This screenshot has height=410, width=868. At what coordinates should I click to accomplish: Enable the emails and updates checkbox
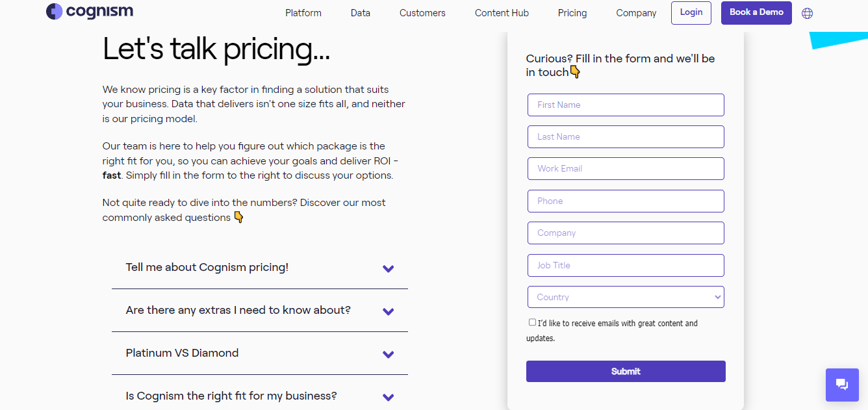click(x=532, y=322)
